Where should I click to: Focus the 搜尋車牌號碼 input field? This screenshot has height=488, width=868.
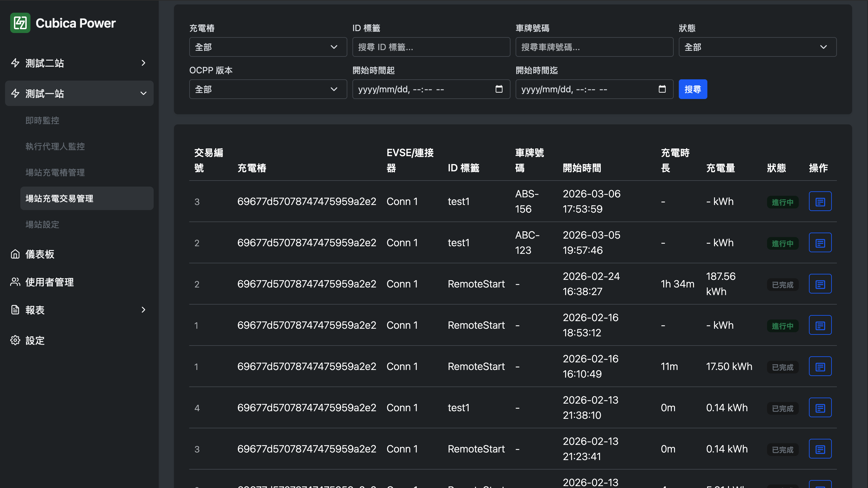(x=594, y=47)
